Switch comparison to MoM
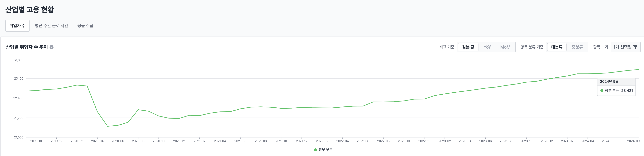The height and width of the screenshot is (156, 644). tap(505, 47)
